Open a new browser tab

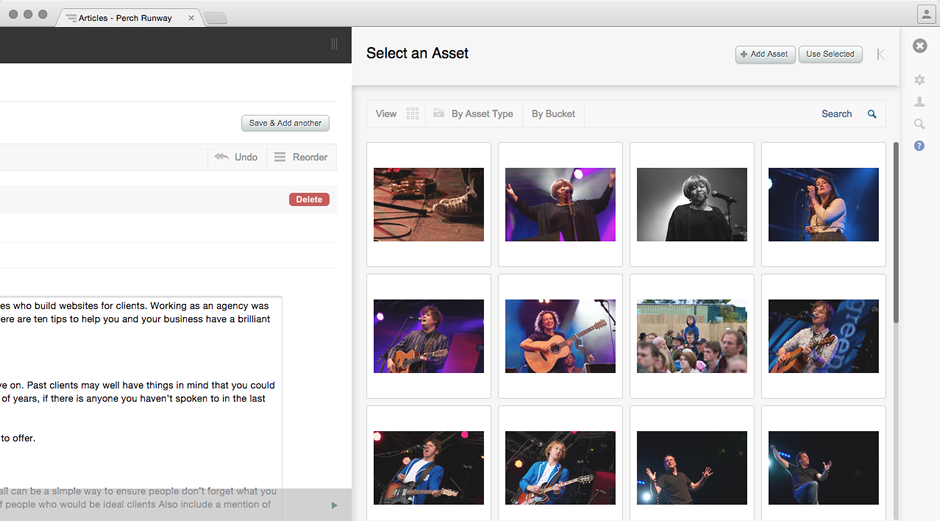pyautogui.click(x=216, y=19)
